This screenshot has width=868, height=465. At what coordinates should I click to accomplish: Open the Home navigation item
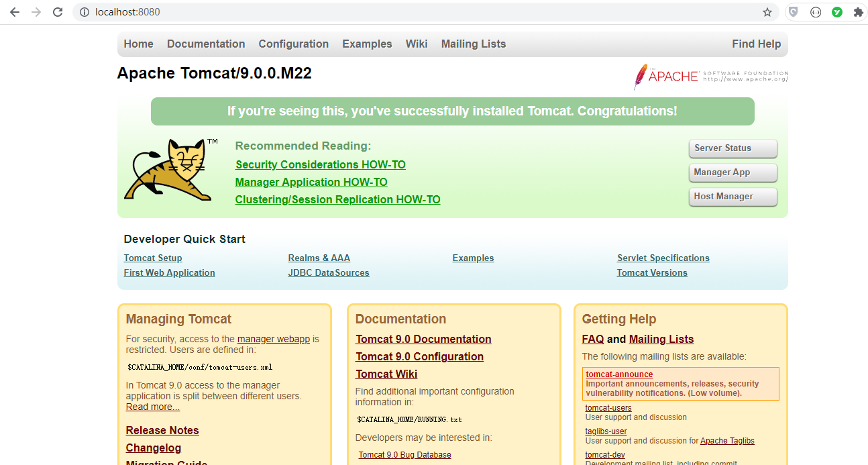click(138, 44)
